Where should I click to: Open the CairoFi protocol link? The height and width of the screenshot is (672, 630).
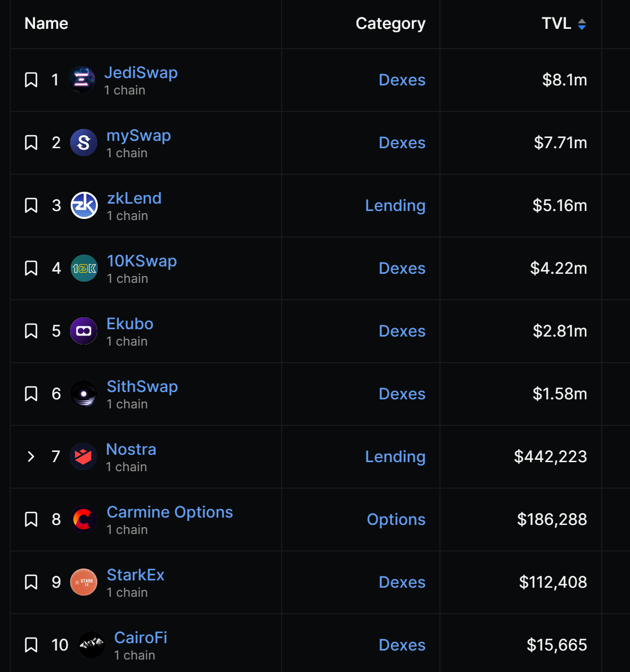point(141,637)
